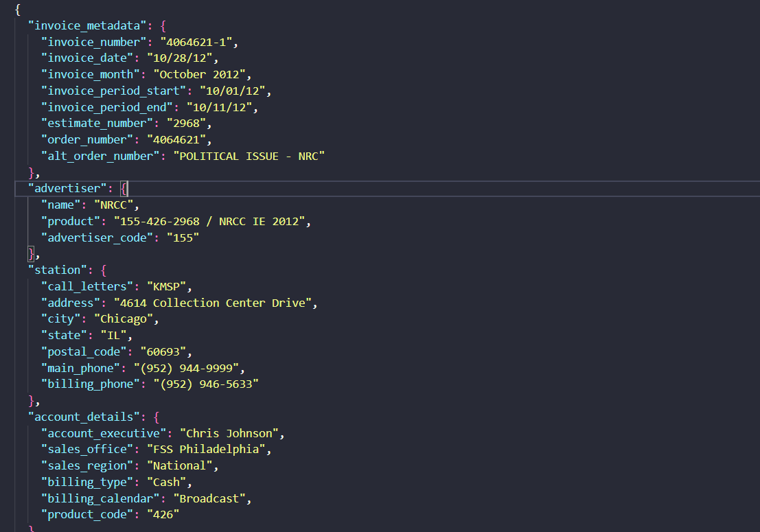This screenshot has width=760, height=532.
Task: Click the "order_number" key
Action: pos(87,140)
